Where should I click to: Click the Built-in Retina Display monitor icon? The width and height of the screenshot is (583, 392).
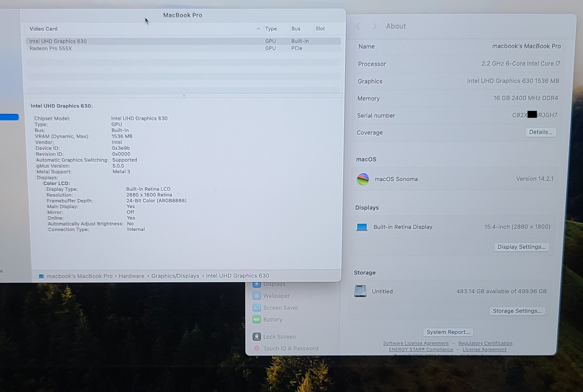(x=362, y=227)
